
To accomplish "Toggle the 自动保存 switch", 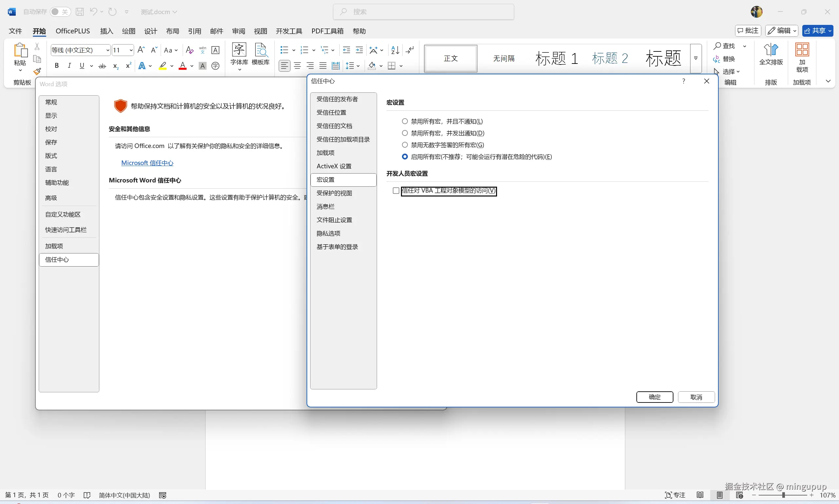I will pyautogui.click(x=60, y=12).
